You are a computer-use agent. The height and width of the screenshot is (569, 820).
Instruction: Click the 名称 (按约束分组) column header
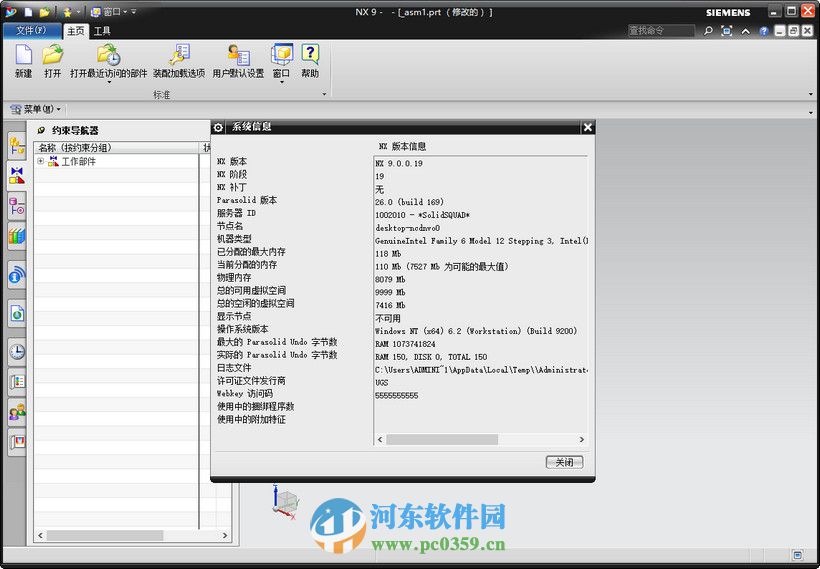[117, 148]
